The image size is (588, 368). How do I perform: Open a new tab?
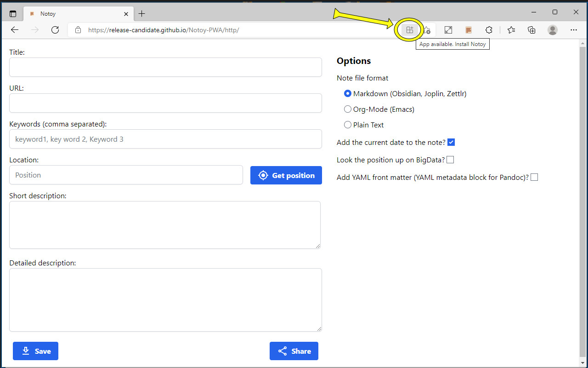pyautogui.click(x=142, y=14)
